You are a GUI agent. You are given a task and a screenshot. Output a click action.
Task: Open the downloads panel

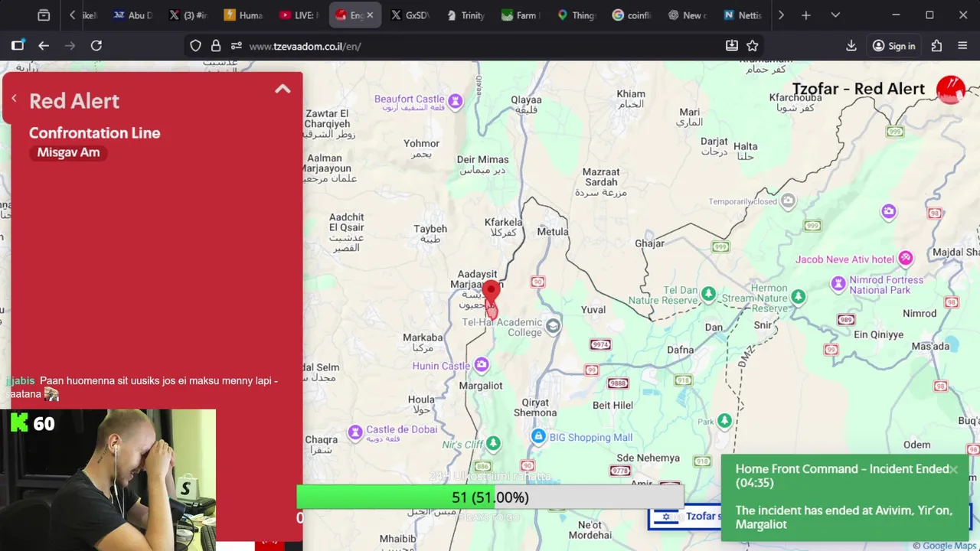pyautogui.click(x=851, y=46)
